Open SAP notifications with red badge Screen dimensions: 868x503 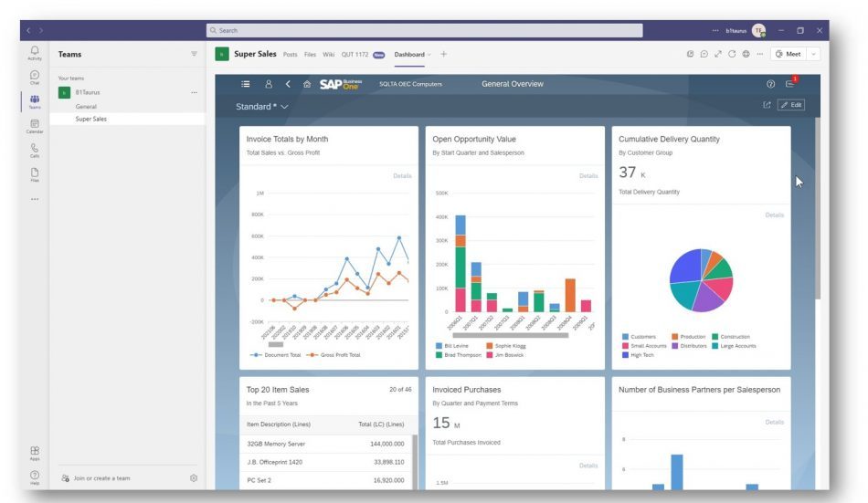pyautogui.click(x=790, y=83)
